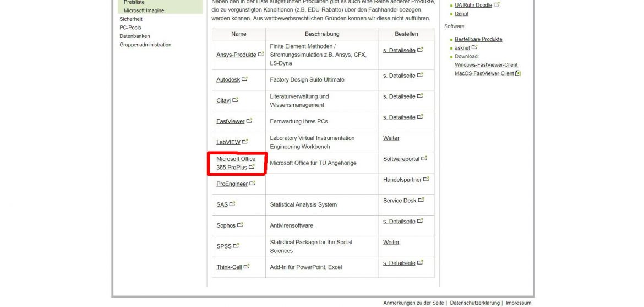This screenshot has width=644, height=307.
Task: Click external-link icon next to Autodesk
Action: click(x=244, y=79)
